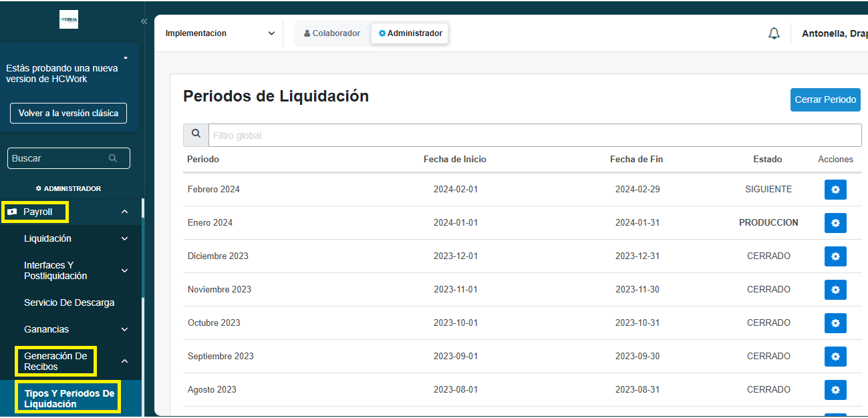
Task: Open actions gear for Octubre 2023
Action: point(835,323)
